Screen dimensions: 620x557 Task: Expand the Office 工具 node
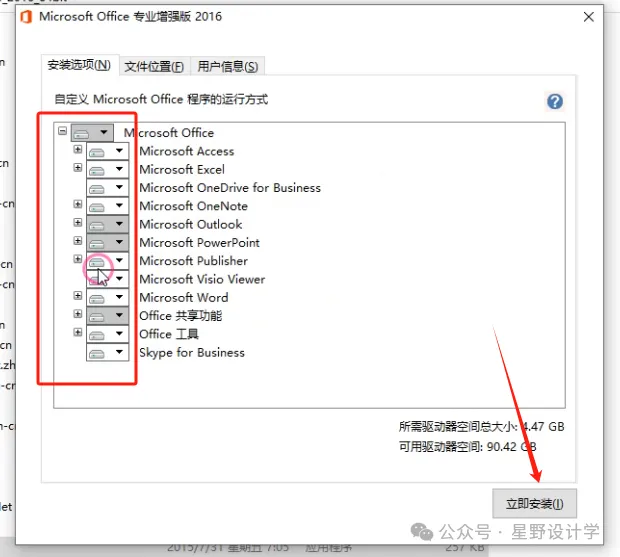pos(78,332)
